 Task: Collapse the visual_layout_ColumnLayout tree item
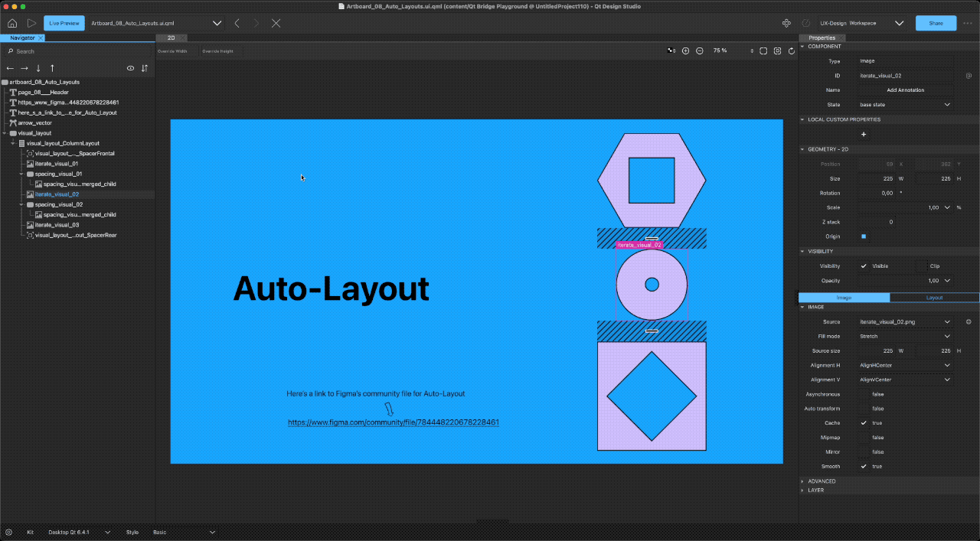click(15, 143)
